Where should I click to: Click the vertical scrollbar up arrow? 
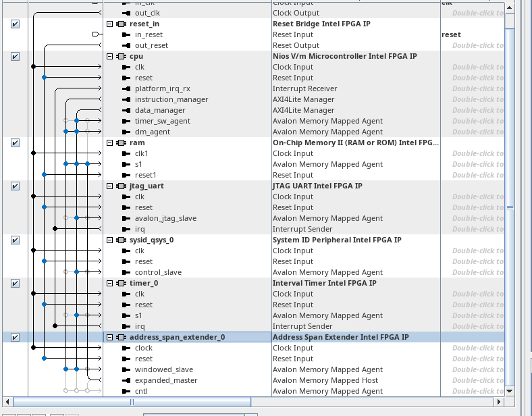coord(510,7)
